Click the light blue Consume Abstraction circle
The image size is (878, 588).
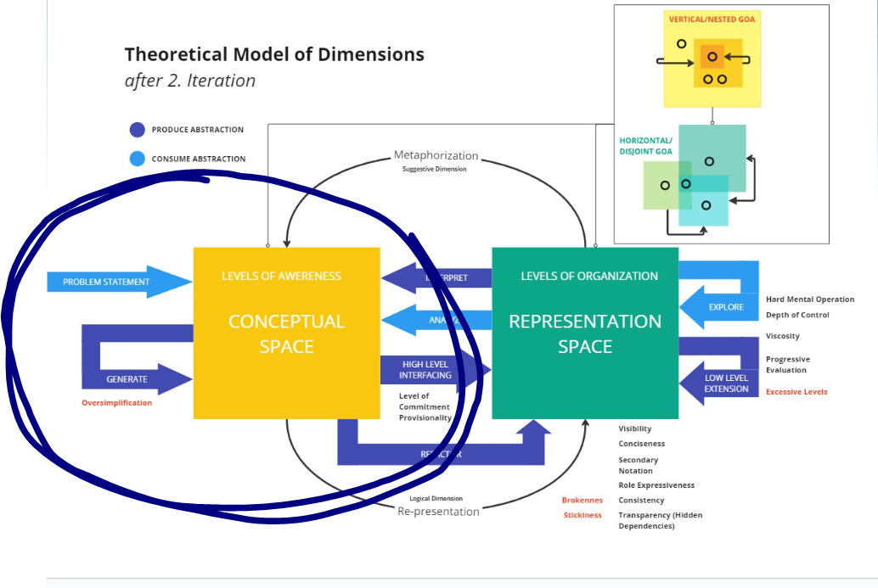click(138, 159)
